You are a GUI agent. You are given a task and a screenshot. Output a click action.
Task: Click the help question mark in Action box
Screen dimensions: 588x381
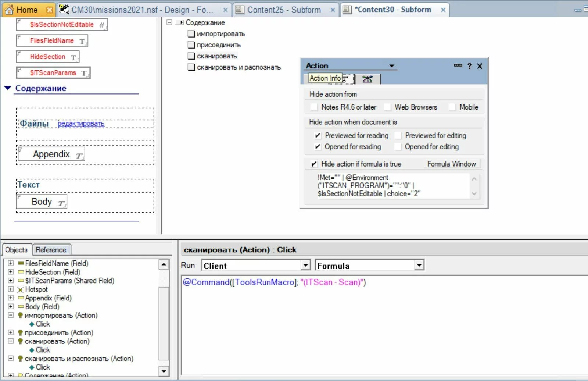[x=469, y=66]
